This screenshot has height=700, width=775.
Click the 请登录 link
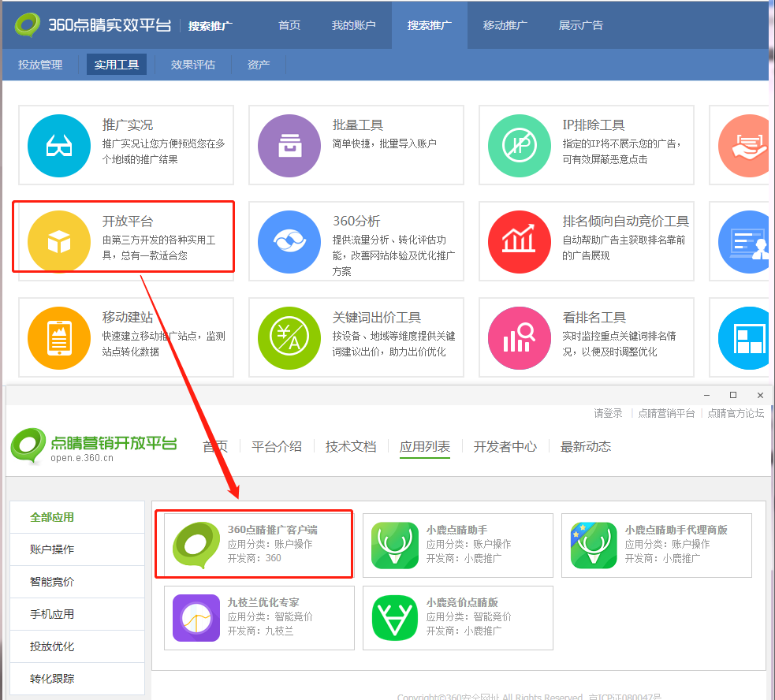click(608, 413)
